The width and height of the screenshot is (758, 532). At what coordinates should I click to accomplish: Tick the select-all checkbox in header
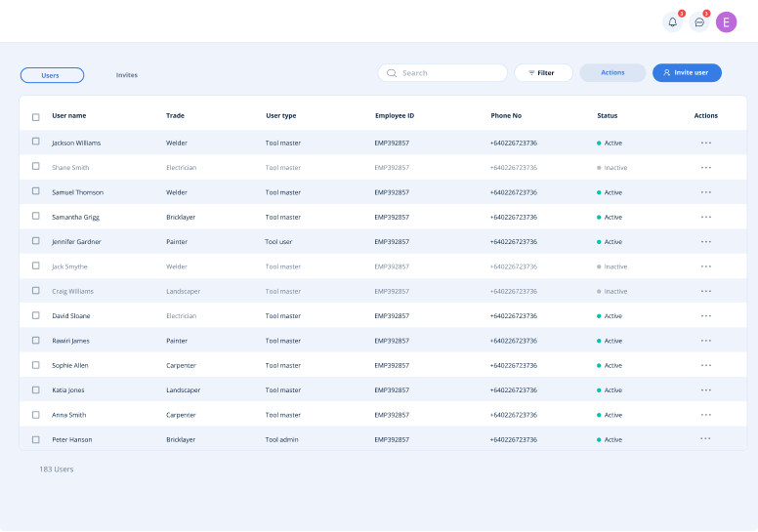point(36,116)
